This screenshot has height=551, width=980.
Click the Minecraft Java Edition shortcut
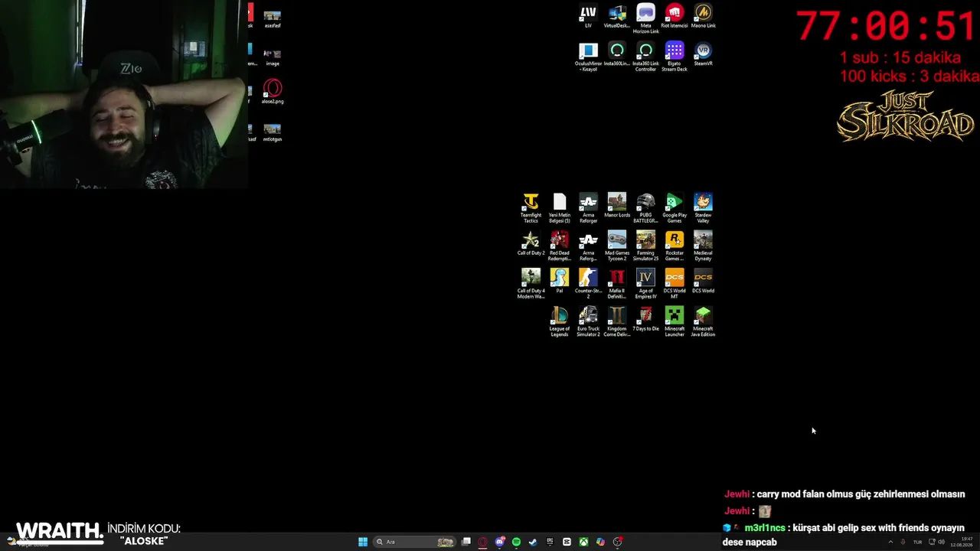point(703,322)
